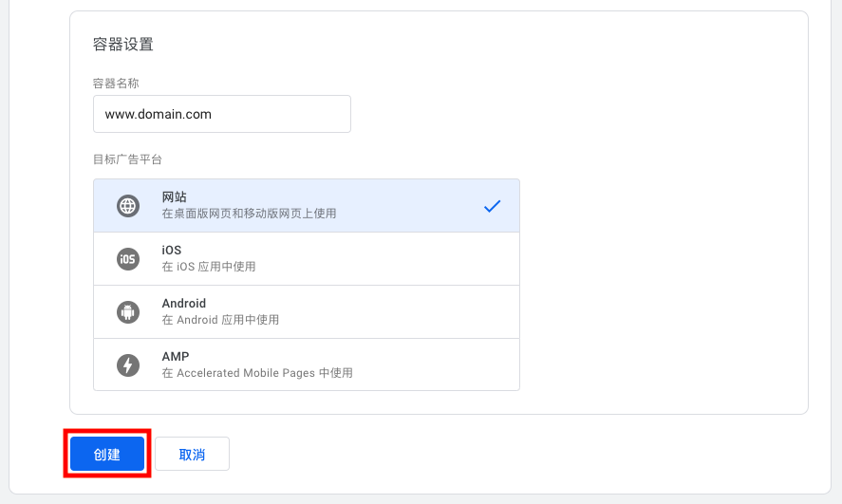
Task: Click text 在 Accelerated Mobile Pages 中使用
Action: [x=257, y=373]
